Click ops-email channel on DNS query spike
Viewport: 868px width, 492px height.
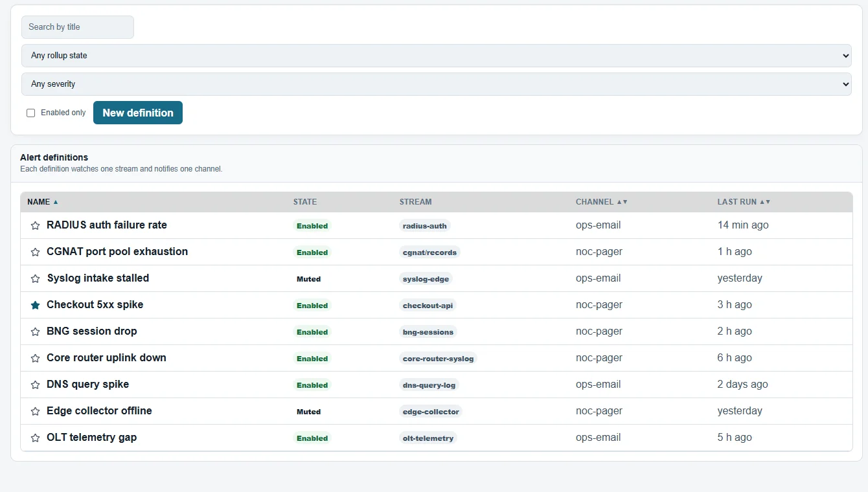[x=599, y=385]
